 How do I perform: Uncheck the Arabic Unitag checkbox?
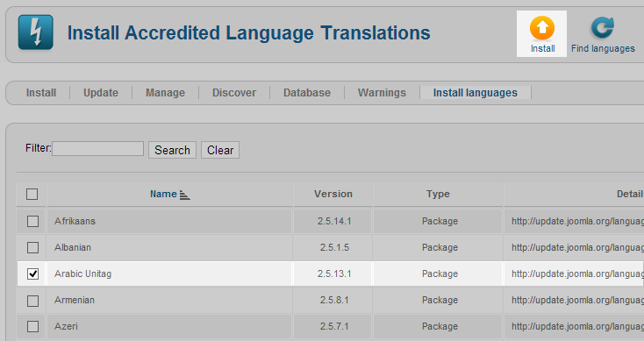click(32, 274)
